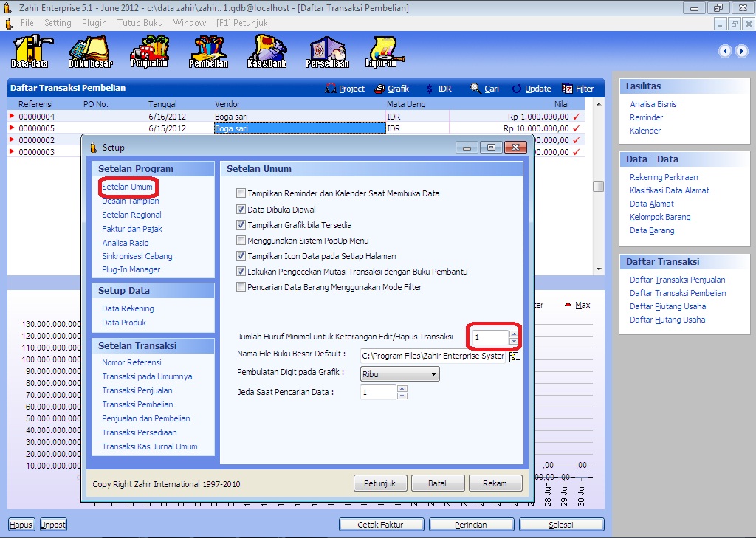Click the Rekam button in Setup
Image resolution: width=756 pixels, height=538 pixels.
pos(495,484)
